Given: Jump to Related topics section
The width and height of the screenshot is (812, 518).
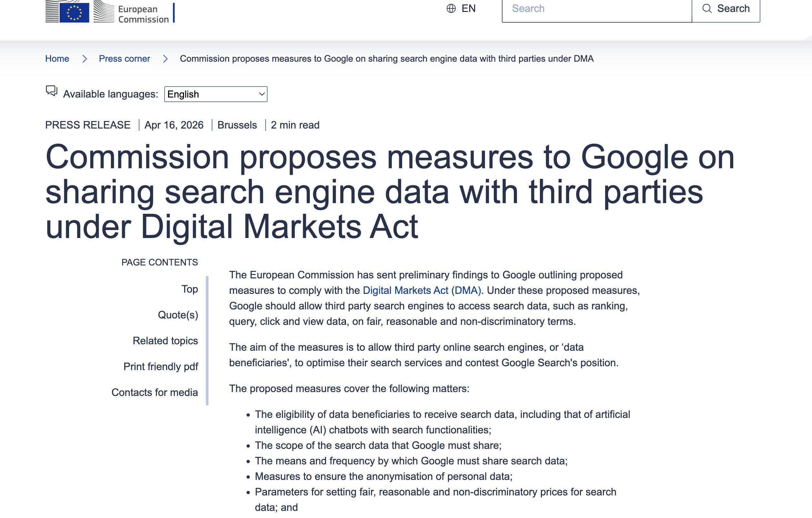Looking at the screenshot, I should [165, 341].
